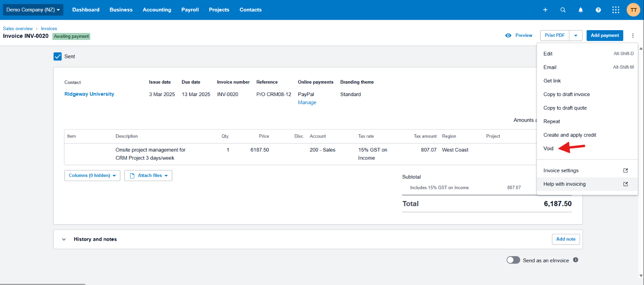Click the three-dot invoice options icon
The image size is (644, 285).
pos(633,35)
